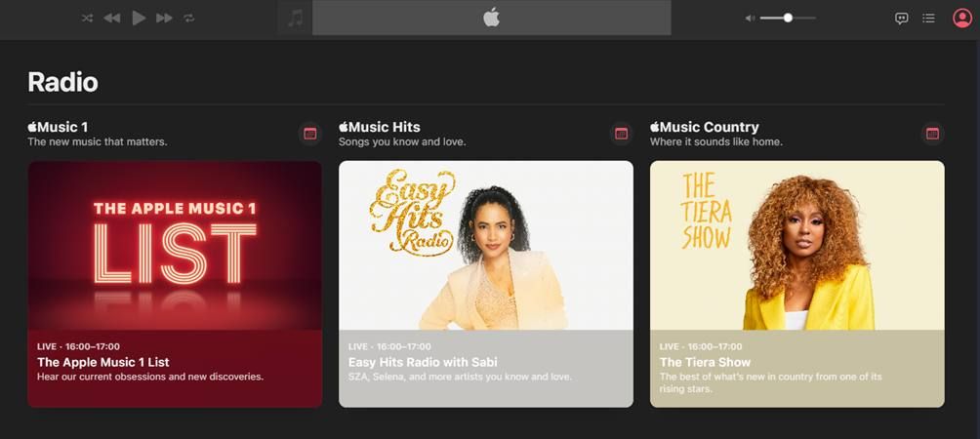Click 'Where it sounds like home.' tagline
Image resolution: width=980 pixels, height=439 pixels.
pyautogui.click(x=715, y=142)
